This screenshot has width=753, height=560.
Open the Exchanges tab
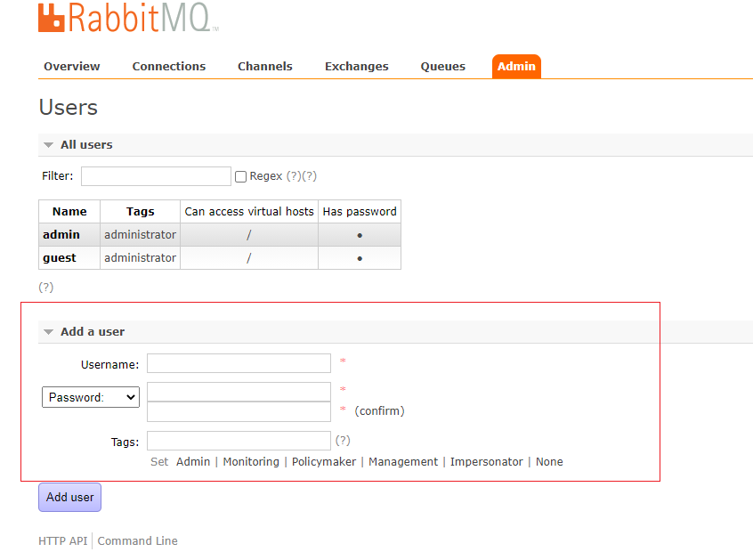tap(357, 66)
